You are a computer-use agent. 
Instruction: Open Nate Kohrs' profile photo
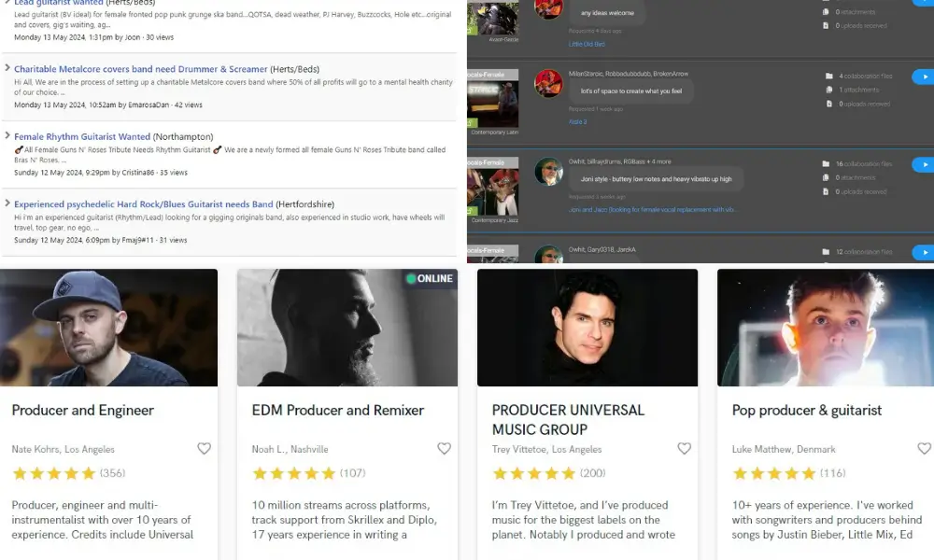click(x=108, y=328)
